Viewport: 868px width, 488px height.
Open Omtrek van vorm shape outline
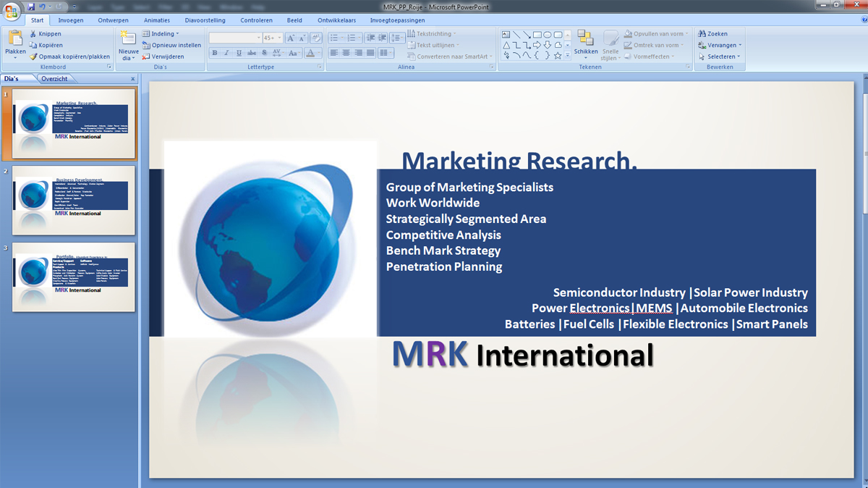point(653,45)
